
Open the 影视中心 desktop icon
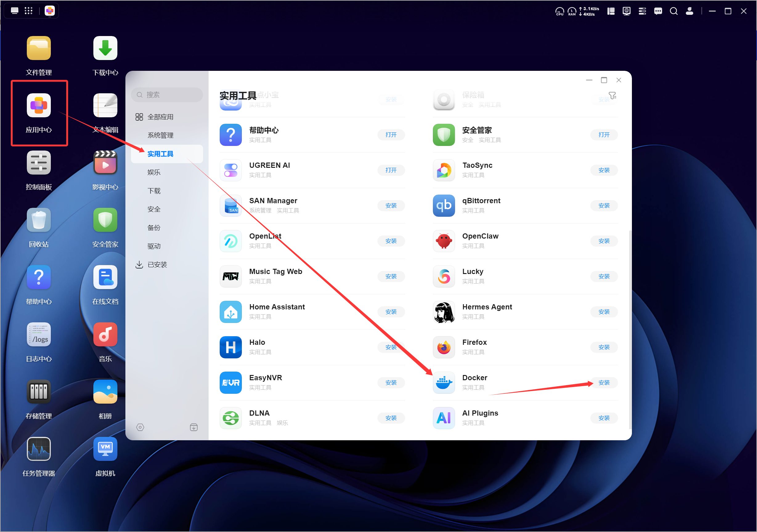[x=105, y=163]
